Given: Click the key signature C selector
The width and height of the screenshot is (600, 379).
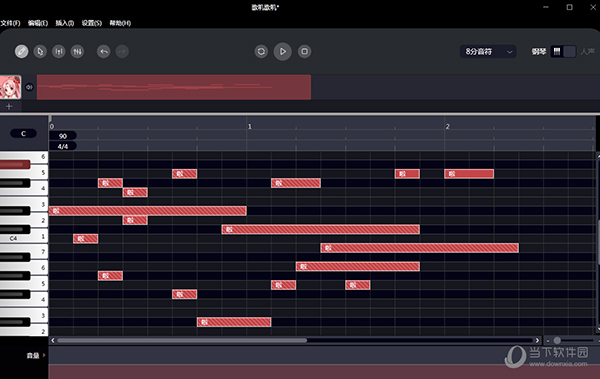Looking at the screenshot, I should (23, 133).
